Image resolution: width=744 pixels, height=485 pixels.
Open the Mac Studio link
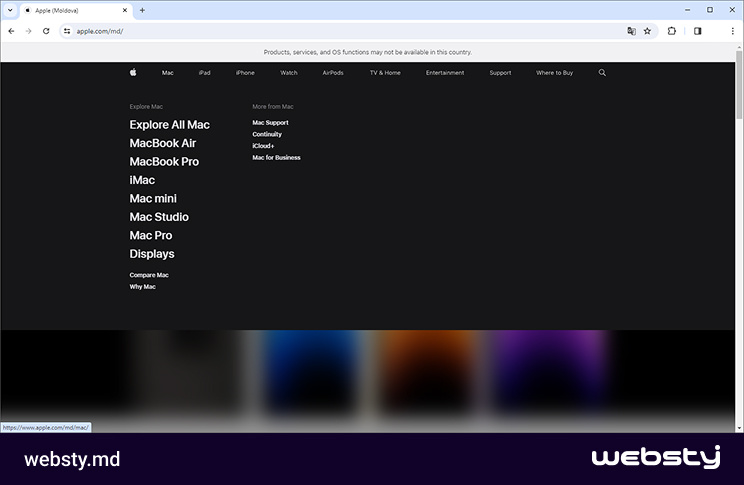pyautogui.click(x=159, y=217)
